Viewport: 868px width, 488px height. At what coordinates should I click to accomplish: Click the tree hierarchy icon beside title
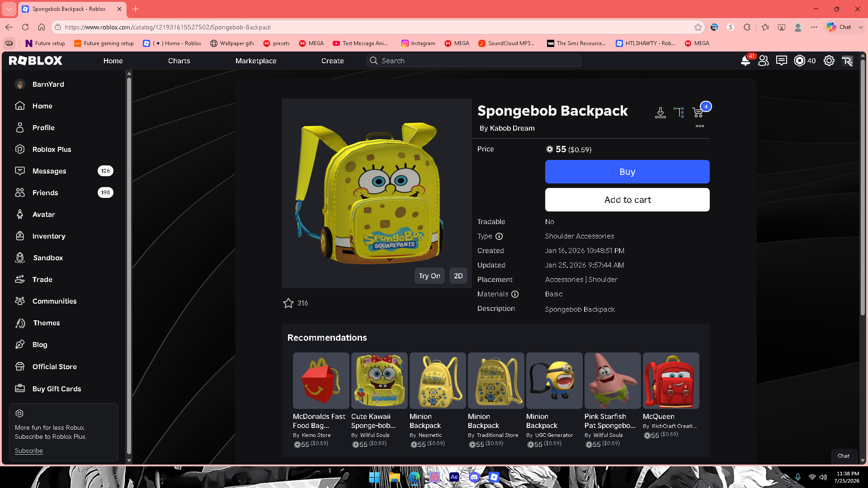point(679,113)
